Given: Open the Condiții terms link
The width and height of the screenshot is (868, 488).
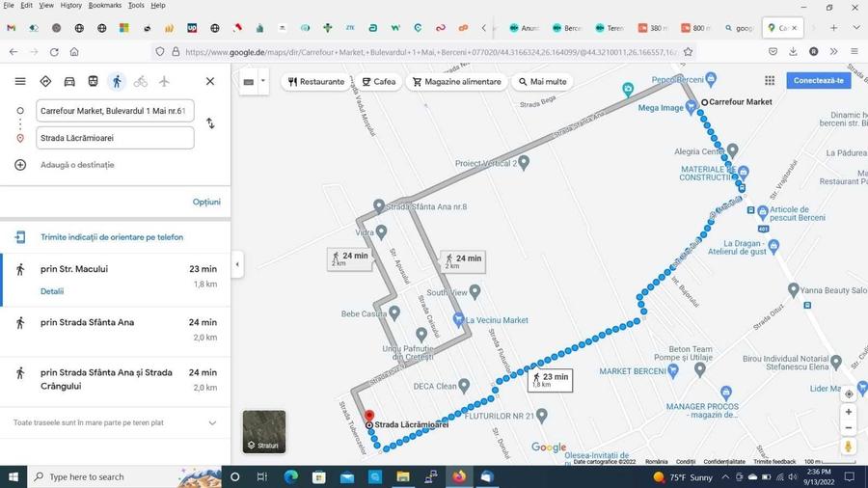Looking at the screenshot, I should coord(686,461).
